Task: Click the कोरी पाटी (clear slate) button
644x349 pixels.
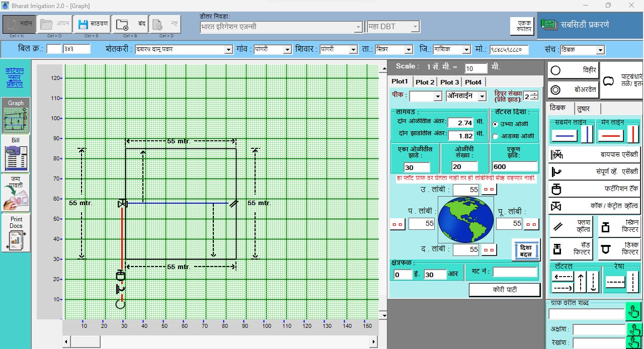Action: tap(505, 290)
